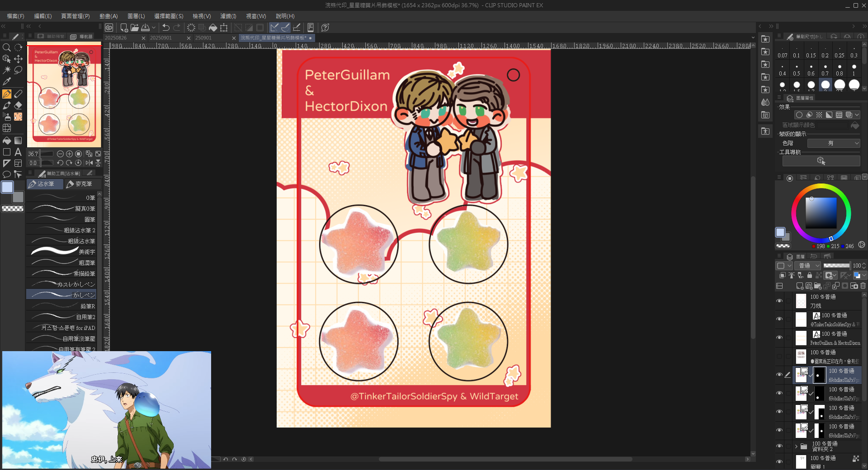Open the 普通 blending mode dropdown
The height and width of the screenshot is (470, 868).
click(x=809, y=266)
